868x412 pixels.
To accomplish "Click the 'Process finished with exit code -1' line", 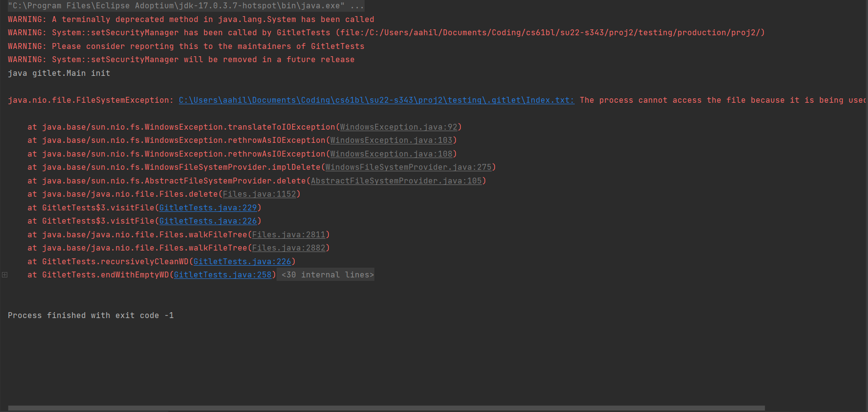I will 90,316.
